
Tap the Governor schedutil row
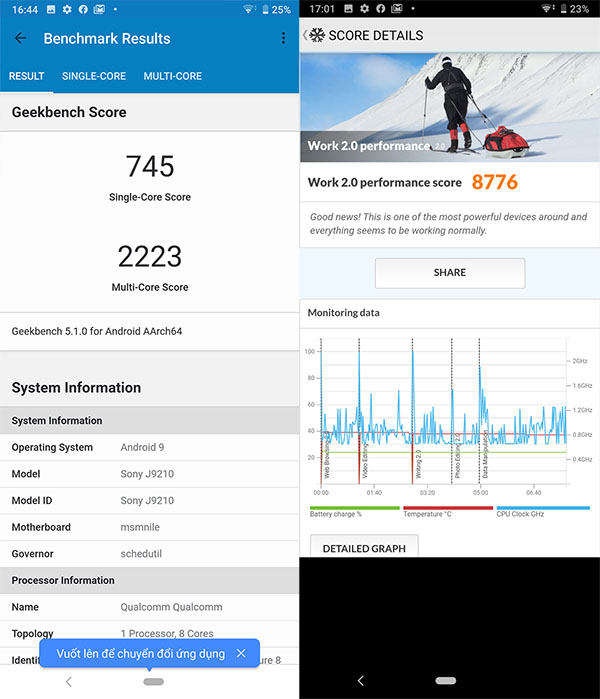coord(149,554)
